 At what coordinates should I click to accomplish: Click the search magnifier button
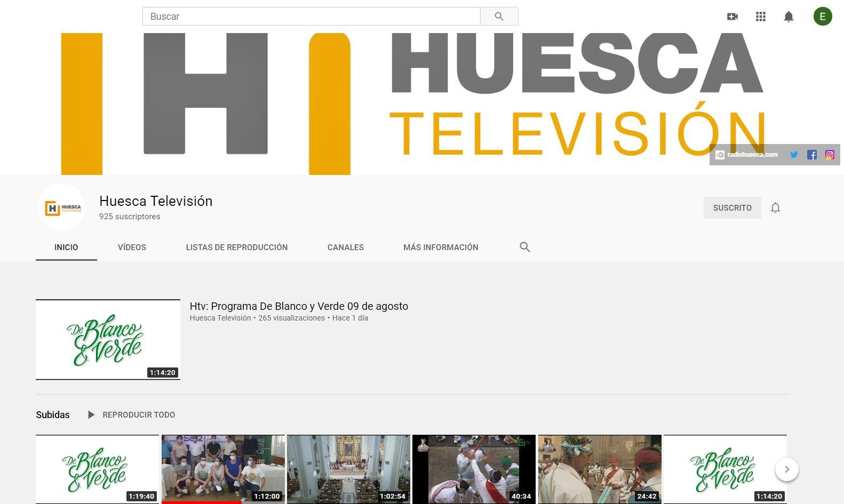[499, 17]
